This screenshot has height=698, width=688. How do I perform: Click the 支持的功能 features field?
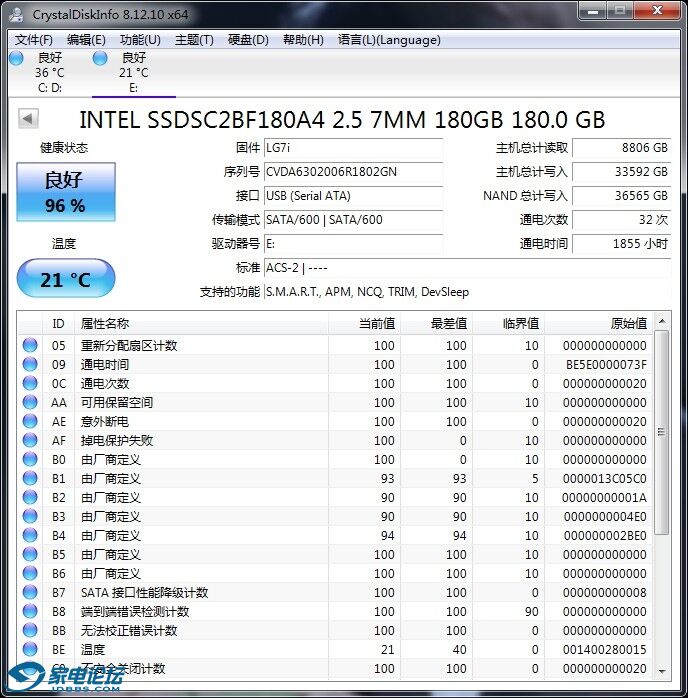[467, 292]
